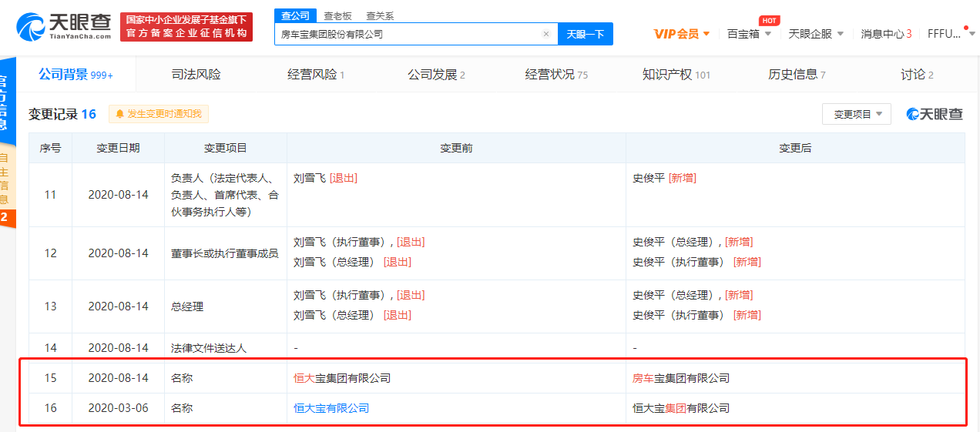Screen dimensions: 980x432
Task: Click 房车宝集团有限公司 in row 15
Action: 681,378
